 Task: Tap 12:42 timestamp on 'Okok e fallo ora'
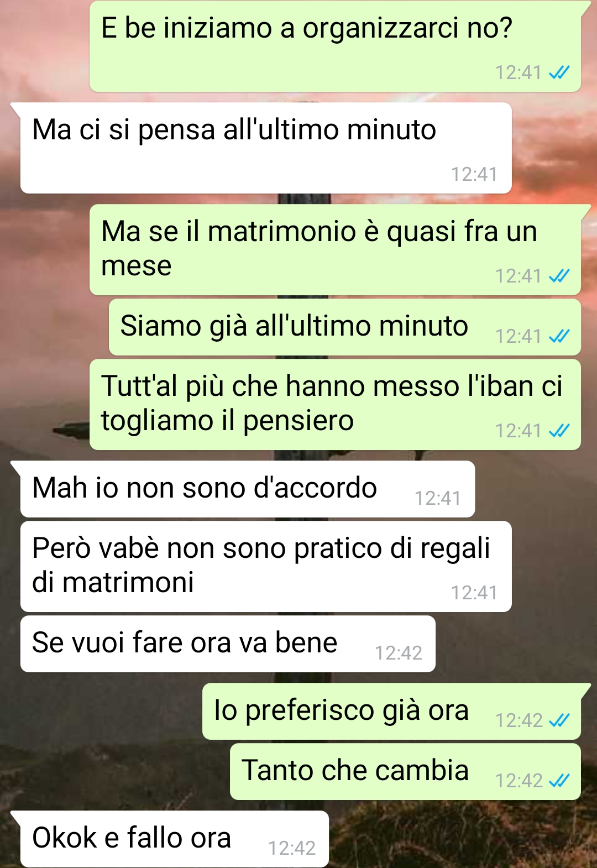tap(292, 848)
